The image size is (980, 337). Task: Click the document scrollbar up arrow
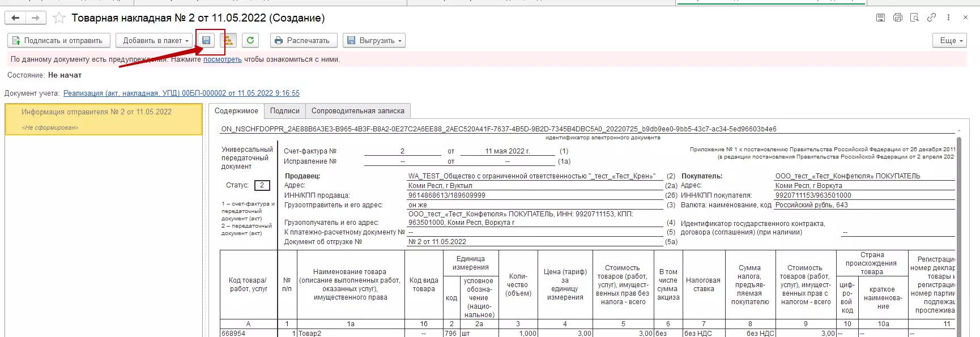959,131
